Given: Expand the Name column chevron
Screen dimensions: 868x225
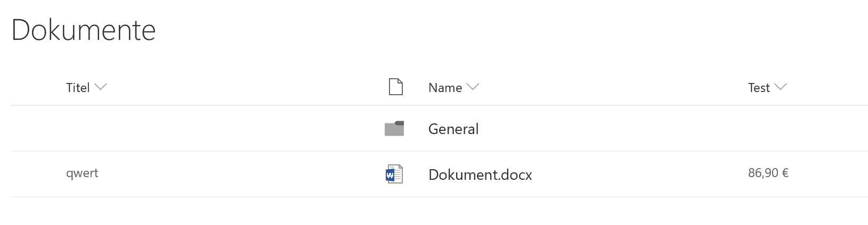Looking at the screenshot, I should (x=472, y=87).
